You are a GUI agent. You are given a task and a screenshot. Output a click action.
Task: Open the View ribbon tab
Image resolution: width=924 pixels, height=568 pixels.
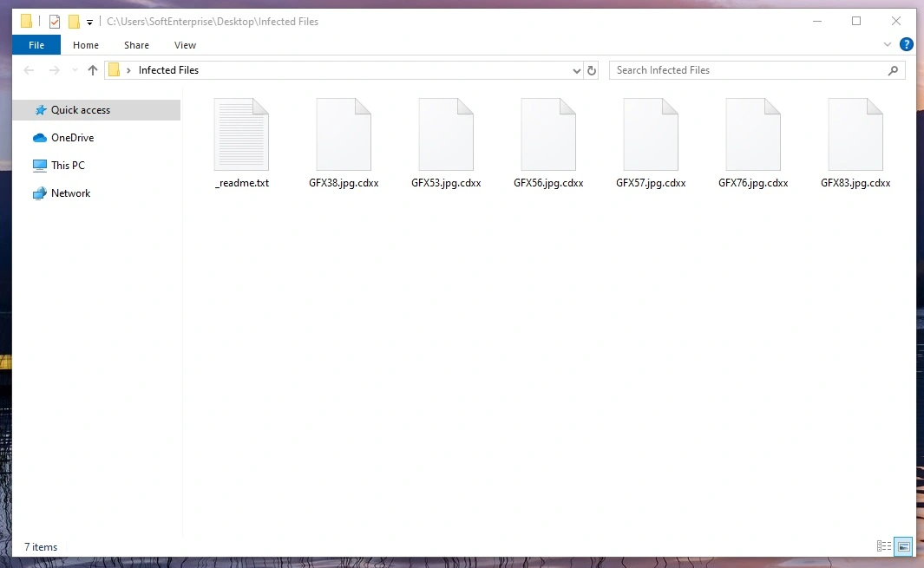[185, 45]
